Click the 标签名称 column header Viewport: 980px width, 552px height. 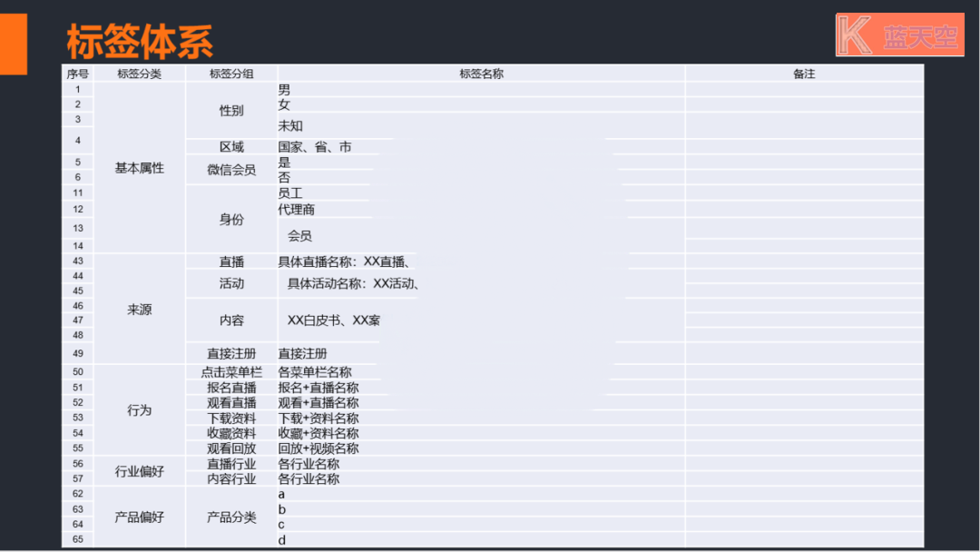[481, 74]
